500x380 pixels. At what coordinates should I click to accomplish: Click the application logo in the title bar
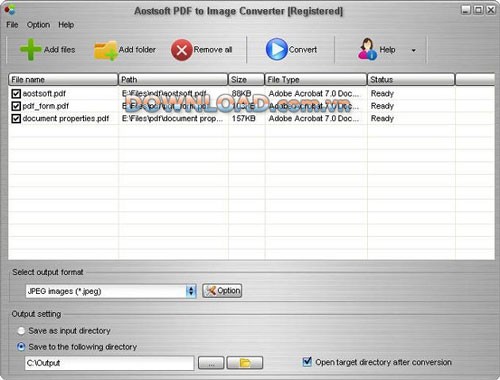coord(10,10)
